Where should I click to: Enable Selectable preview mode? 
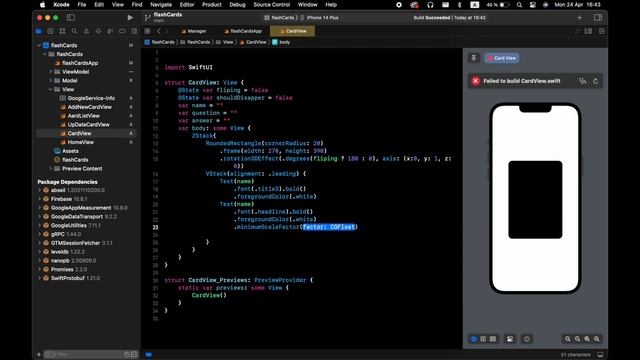pos(483,339)
